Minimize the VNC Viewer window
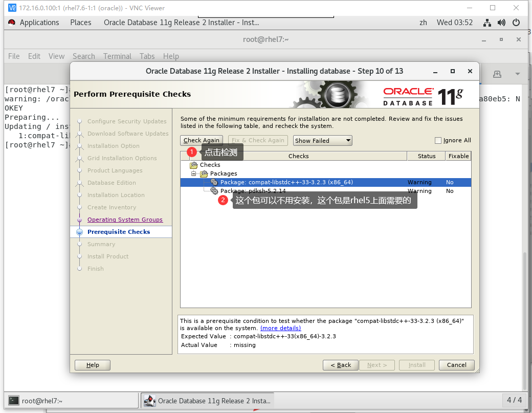The width and height of the screenshot is (532, 413). pos(470,8)
